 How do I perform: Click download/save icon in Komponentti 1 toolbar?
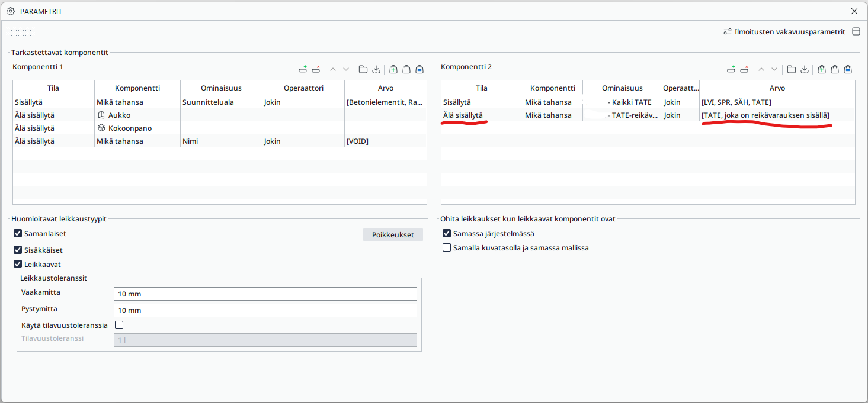tap(376, 69)
